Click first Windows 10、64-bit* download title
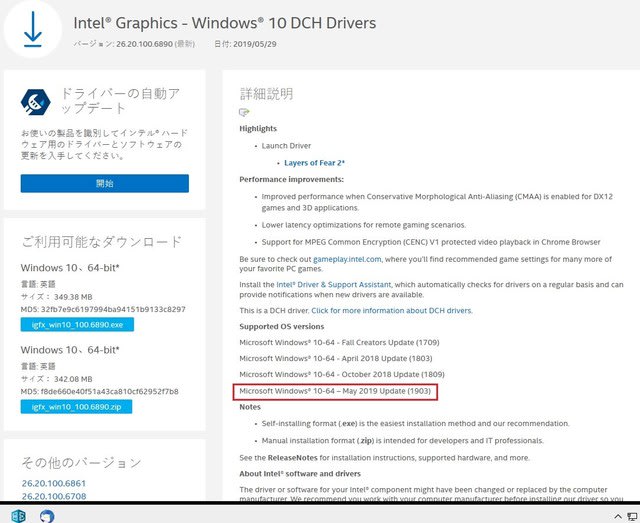This screenshot has height=523, width=640. [x=70, y=268]
